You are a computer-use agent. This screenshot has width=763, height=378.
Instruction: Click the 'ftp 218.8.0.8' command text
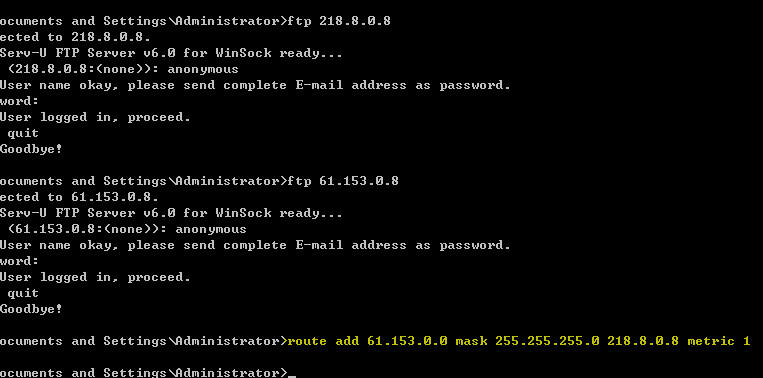pos(339,21)
